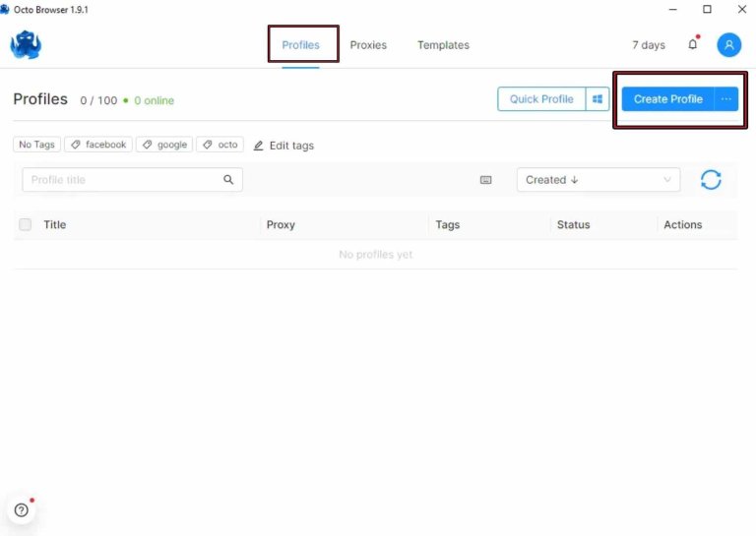The width and height of the screenshot is (756, 536).
Task: Focus the Profile title search field
Action: click(123, 180)
